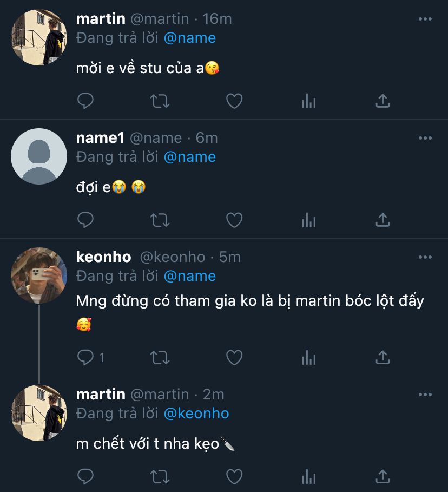Viewport: 448px width, 492px height.
Task: Open keonho's profile picture
Action: [38, 275]
